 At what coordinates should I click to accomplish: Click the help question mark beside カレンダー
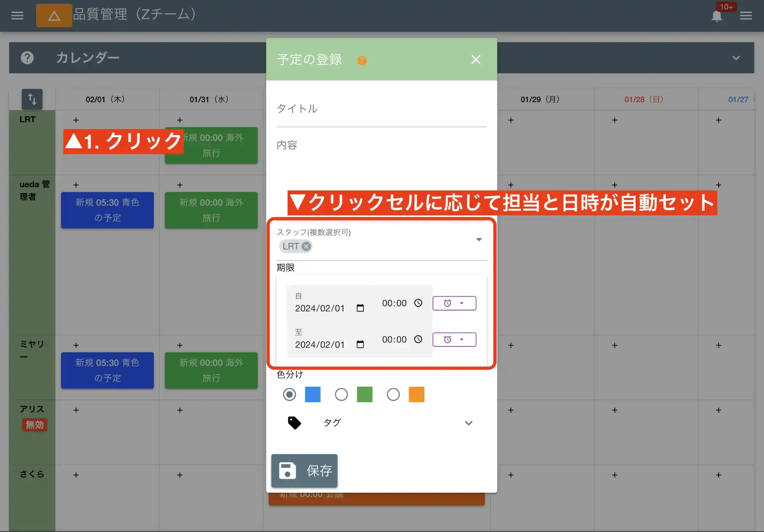27,58
